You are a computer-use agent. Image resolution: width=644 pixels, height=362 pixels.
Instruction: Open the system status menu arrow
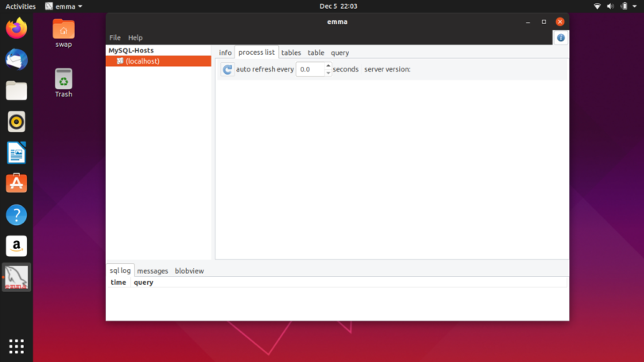click(x=634, y=6)
